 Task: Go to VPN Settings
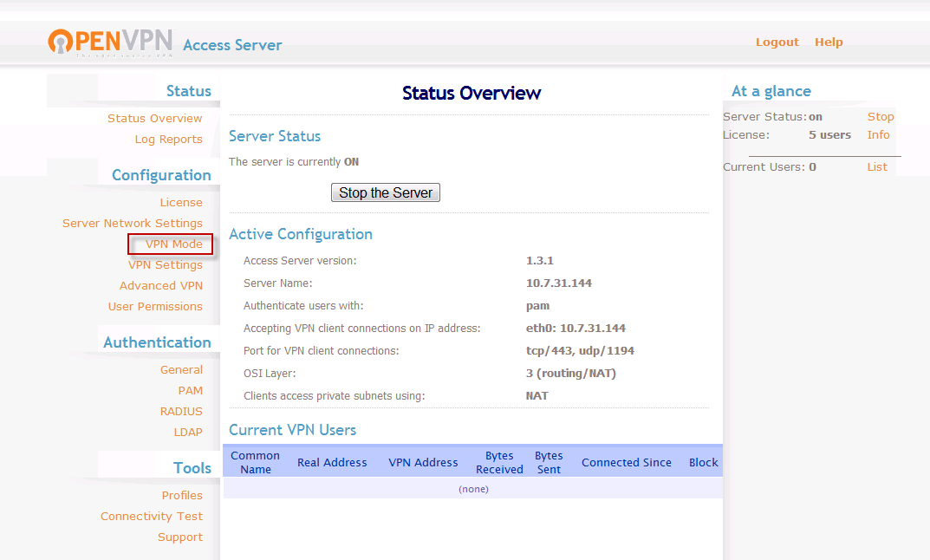click(166, 264)
